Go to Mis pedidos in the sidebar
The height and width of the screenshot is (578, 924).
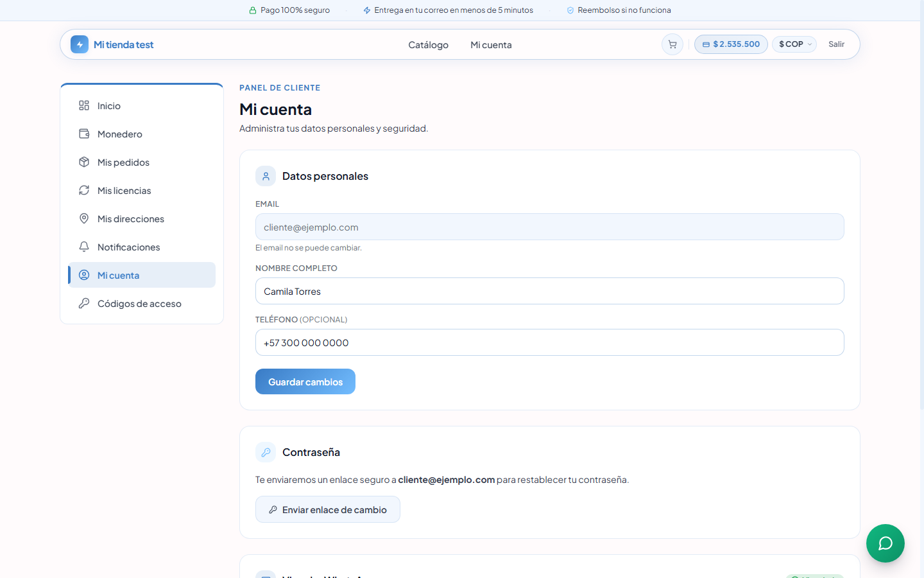[x=142, y=162]
